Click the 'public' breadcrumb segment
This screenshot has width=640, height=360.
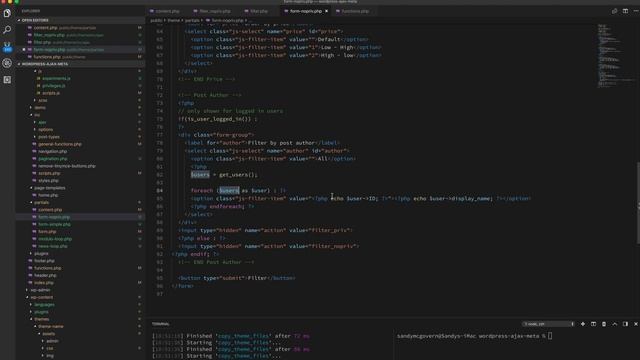[156, 20]
